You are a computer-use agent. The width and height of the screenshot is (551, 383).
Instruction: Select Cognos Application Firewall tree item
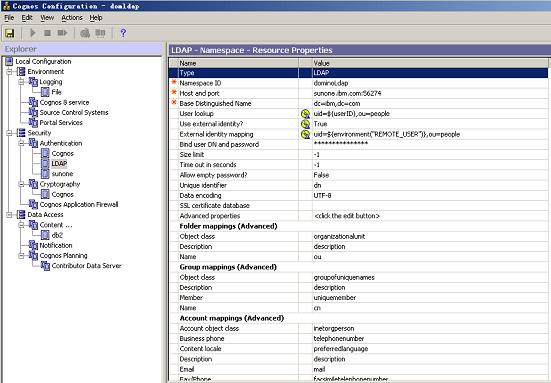click(x=79, y=205)
